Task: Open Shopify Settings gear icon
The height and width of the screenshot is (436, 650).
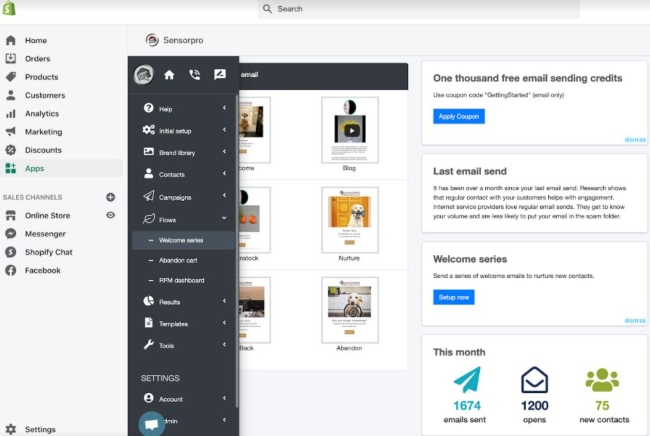Action: (11, 429)
